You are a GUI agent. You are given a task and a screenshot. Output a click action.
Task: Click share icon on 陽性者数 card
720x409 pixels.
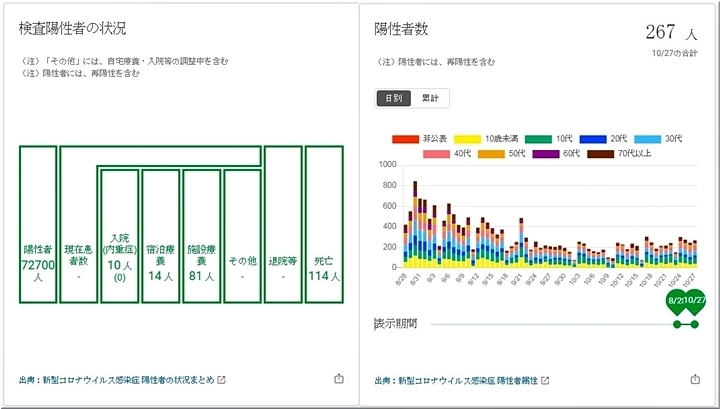(x=695, y=379)
